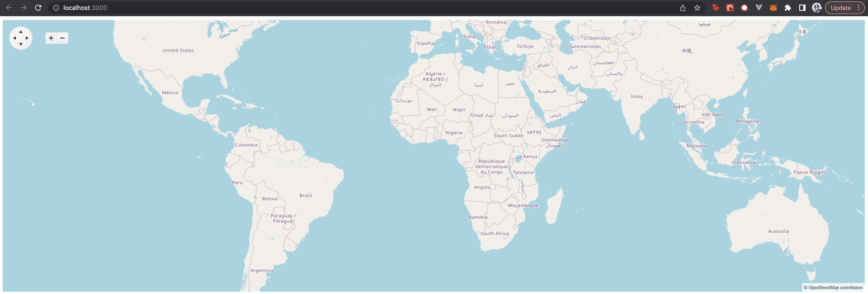Click the Kenya label
This screenshot has height=294, width=868.
coord(530,156)
